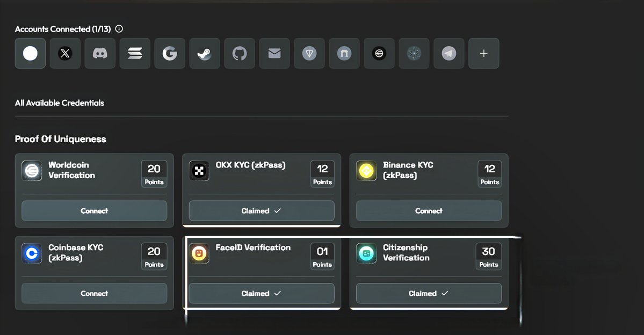Click the white circle connected account icon
This screenshot has height=335, width=644.
30,53
